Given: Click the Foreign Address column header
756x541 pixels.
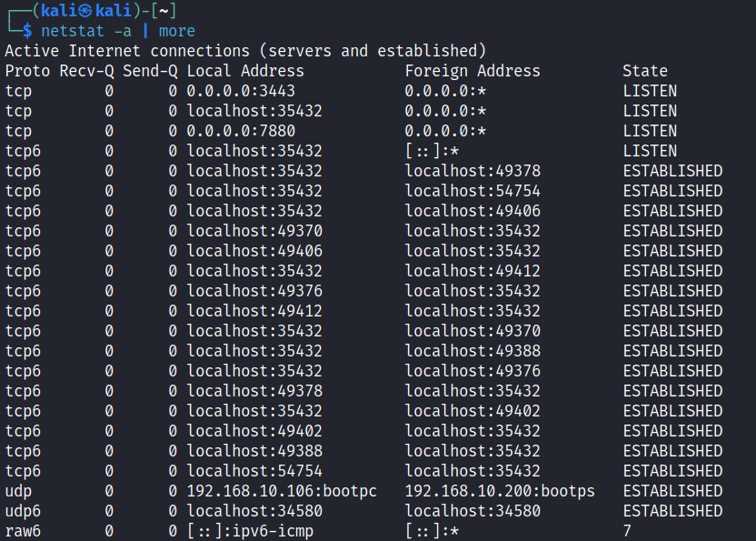Looking at the screenshot, I should point(472,71).
